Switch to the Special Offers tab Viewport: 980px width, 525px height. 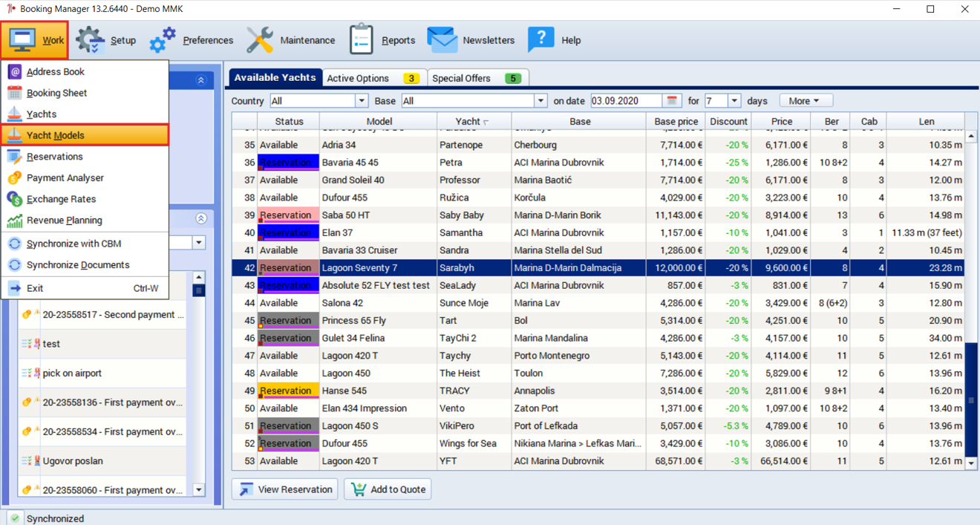pyautogui.click(x=477, y=78)
